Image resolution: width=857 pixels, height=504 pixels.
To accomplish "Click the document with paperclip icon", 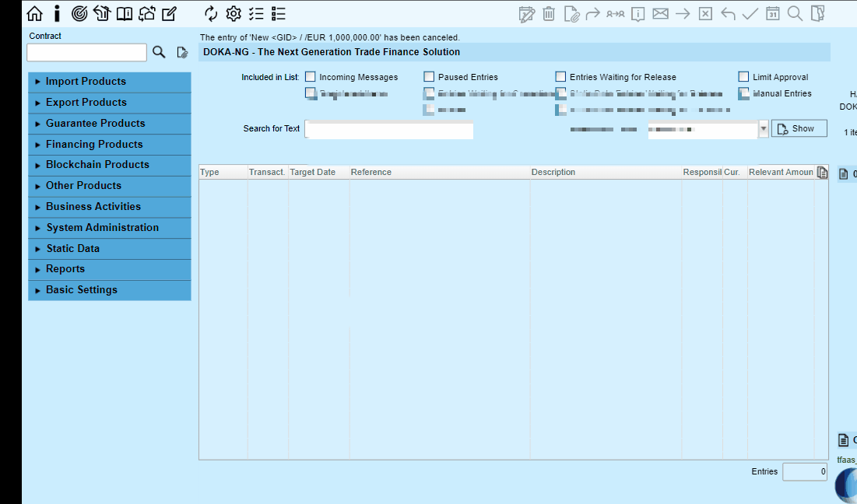I will point(571,14).
